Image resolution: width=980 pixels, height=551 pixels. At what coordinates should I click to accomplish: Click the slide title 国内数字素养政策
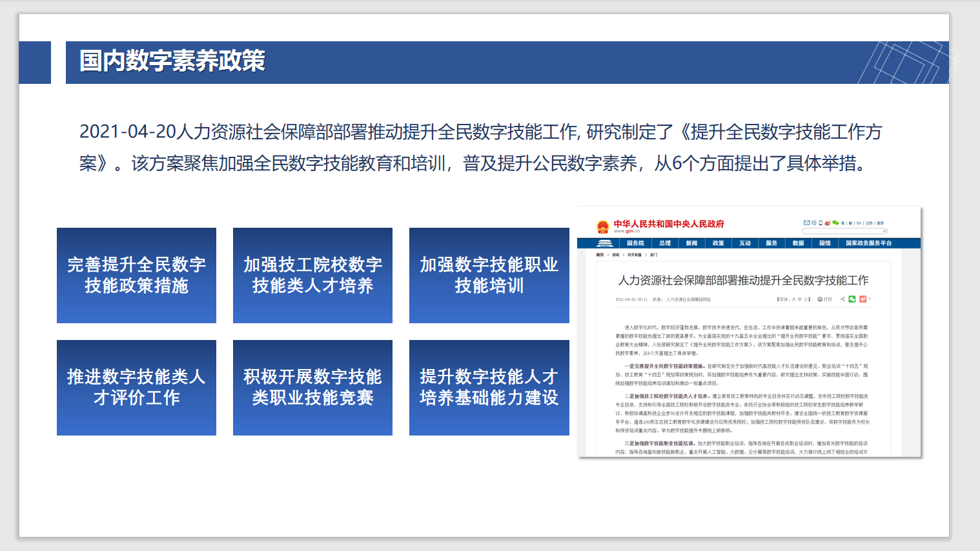click(x=172, y=61)
